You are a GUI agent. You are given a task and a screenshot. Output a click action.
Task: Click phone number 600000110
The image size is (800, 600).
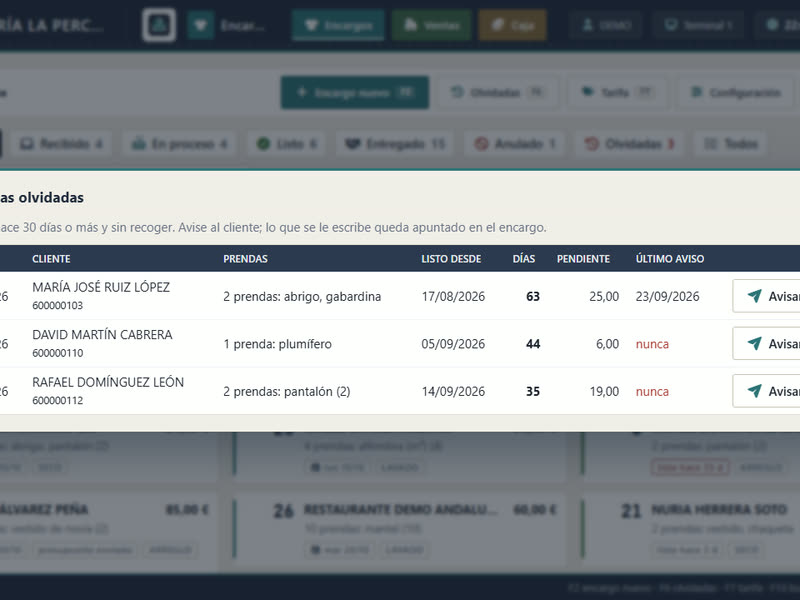(57, 353)
